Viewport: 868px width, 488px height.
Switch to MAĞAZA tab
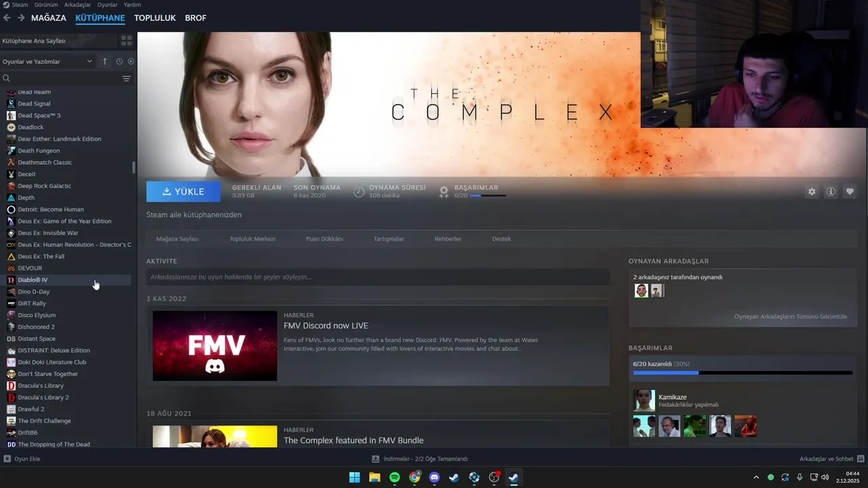49,18
